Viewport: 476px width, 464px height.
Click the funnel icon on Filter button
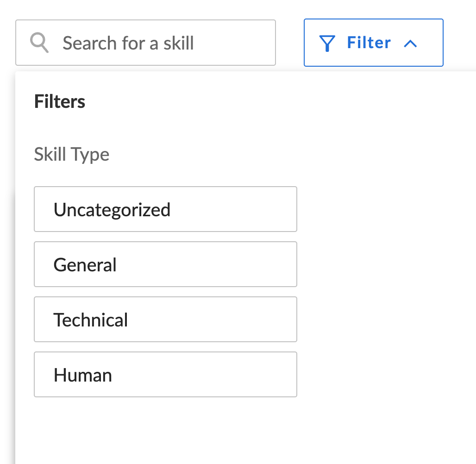coord(327,44)
